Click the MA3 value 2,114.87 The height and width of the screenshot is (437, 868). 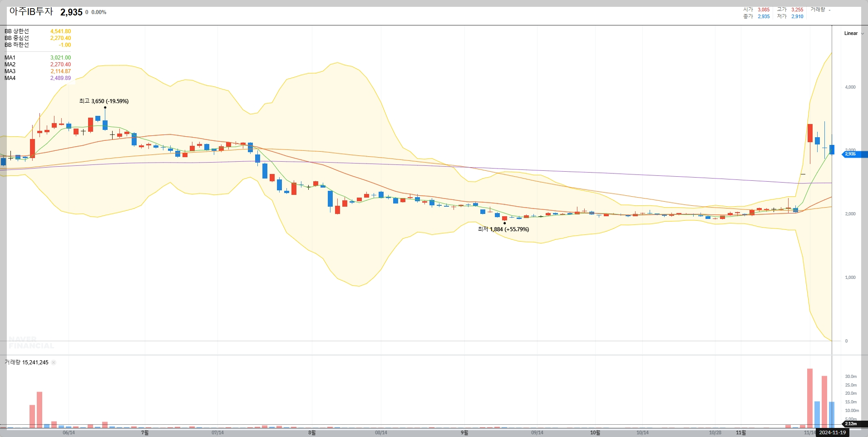pyautogui.click(x=60, y=71)
